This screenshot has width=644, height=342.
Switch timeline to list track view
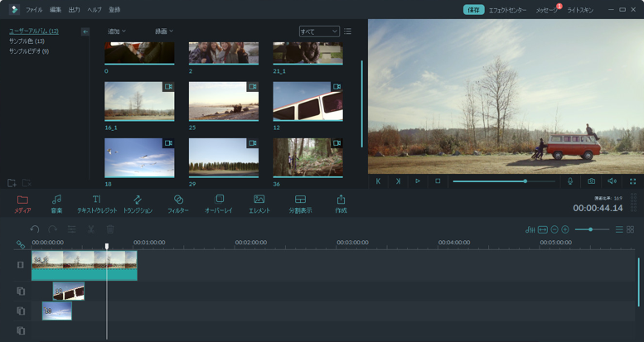(x=619, y=229)
